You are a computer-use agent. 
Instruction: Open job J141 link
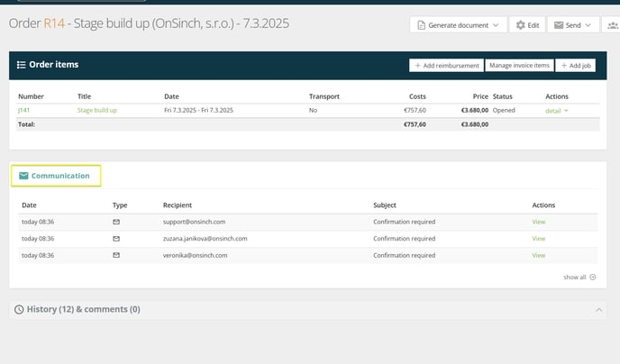point(23,110)
